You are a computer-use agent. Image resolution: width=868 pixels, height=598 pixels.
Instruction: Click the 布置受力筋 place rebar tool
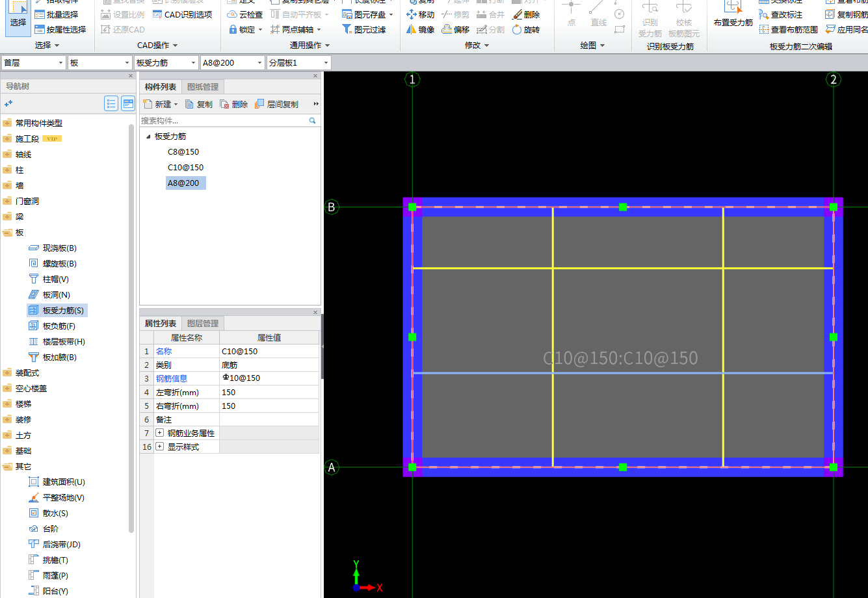(x=733, y=14)
